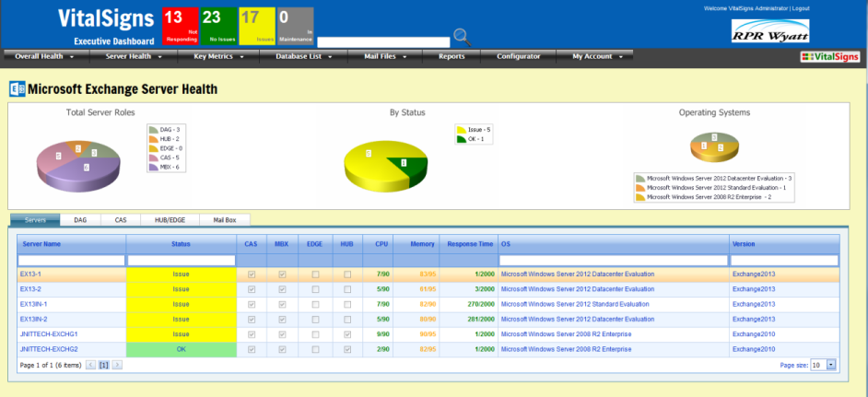Open the Reports menu item

(x=452, y=56)
